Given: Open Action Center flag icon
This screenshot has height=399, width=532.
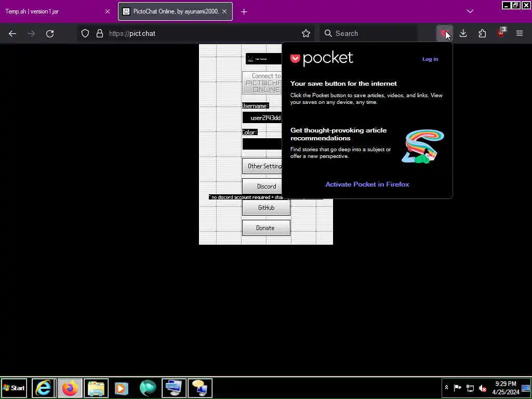Looking at the screenshot, I should pos(457,388).
